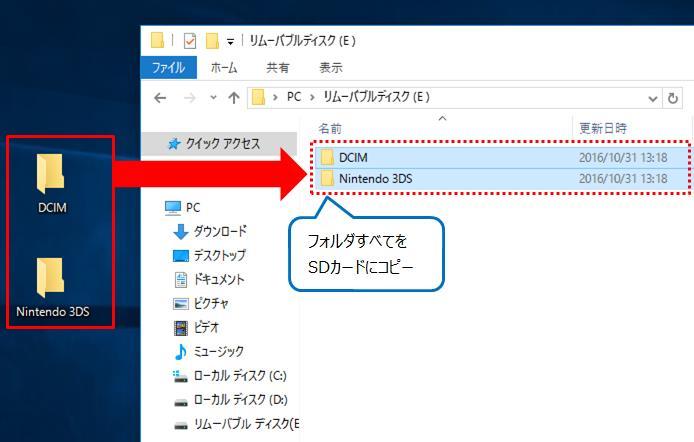
Task: Open Customize Quick Access Toolbar dropdown arrow
Action: 230,41
